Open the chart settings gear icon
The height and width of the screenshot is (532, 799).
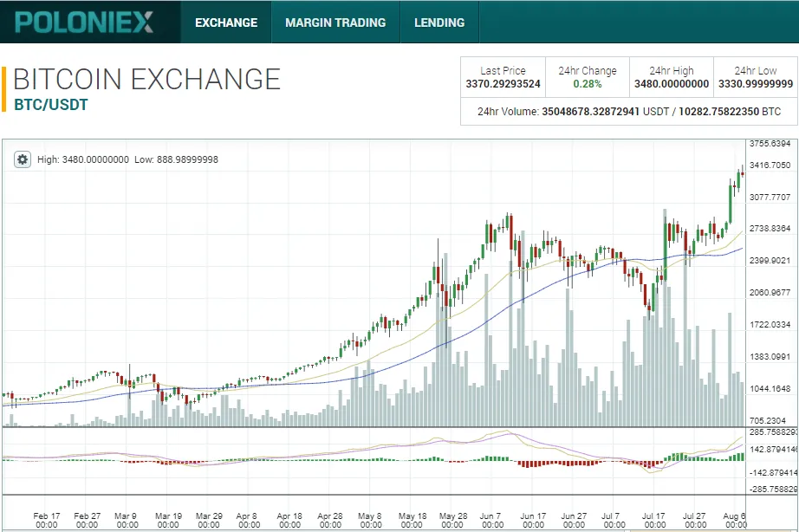[x=22, y=159]
